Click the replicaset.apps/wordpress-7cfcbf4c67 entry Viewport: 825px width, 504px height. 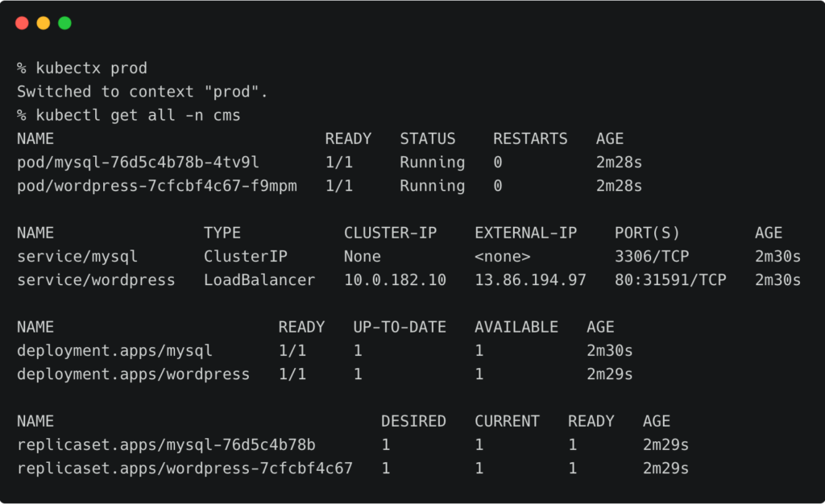coord(184,469)
